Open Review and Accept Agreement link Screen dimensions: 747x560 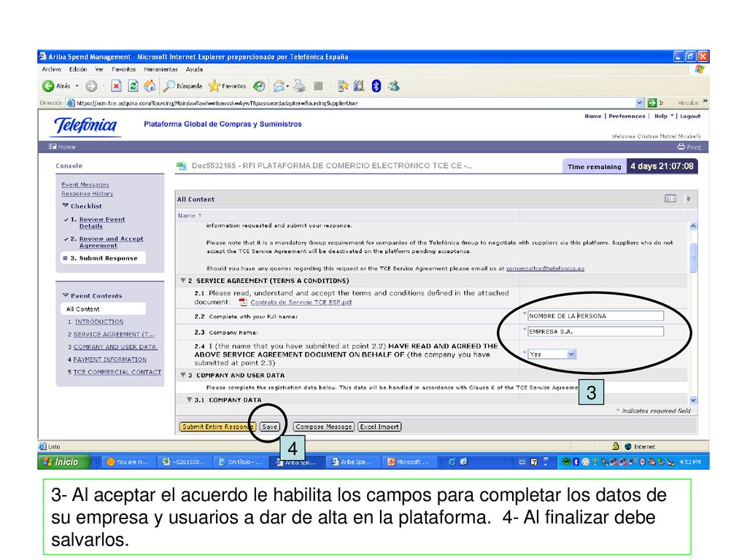point(111,242)
